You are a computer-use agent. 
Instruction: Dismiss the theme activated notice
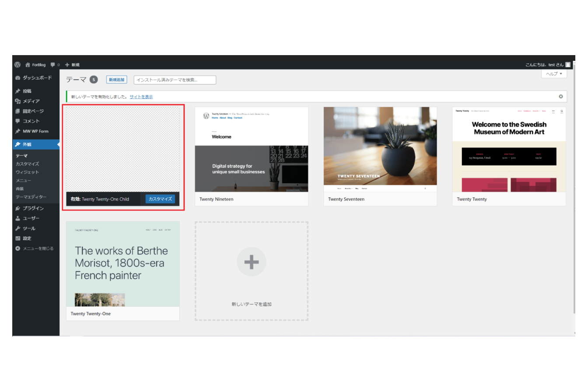tap(560, 96)
